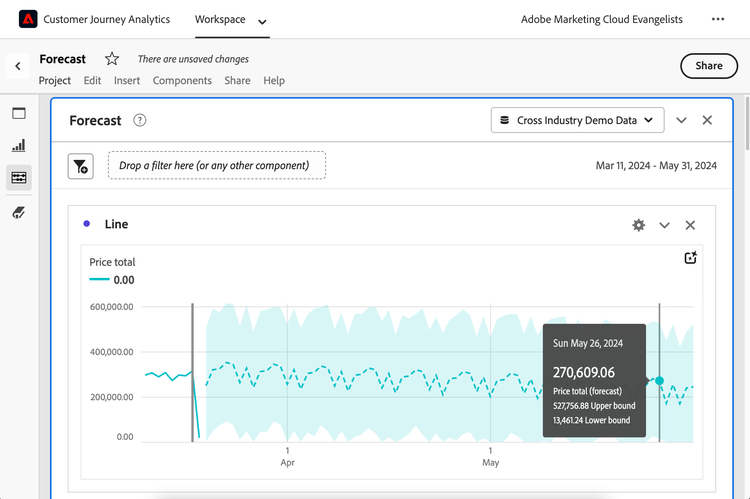Image resolution: width=750 pixels, height=499 pixels.
Task: Click the Price total legend swatch
Action: (99, 280)
